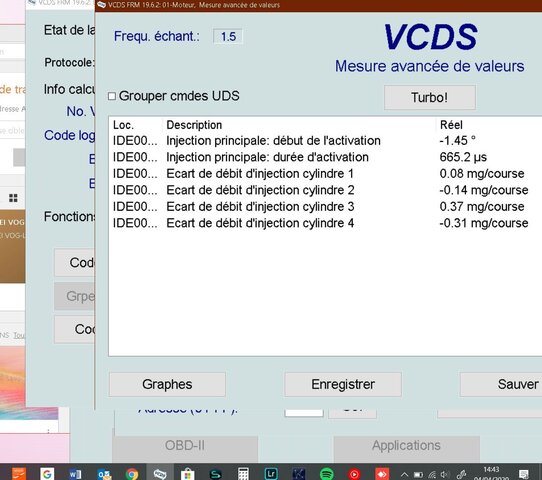Click the value 0.08 mg/course

[x=482, y=173]
